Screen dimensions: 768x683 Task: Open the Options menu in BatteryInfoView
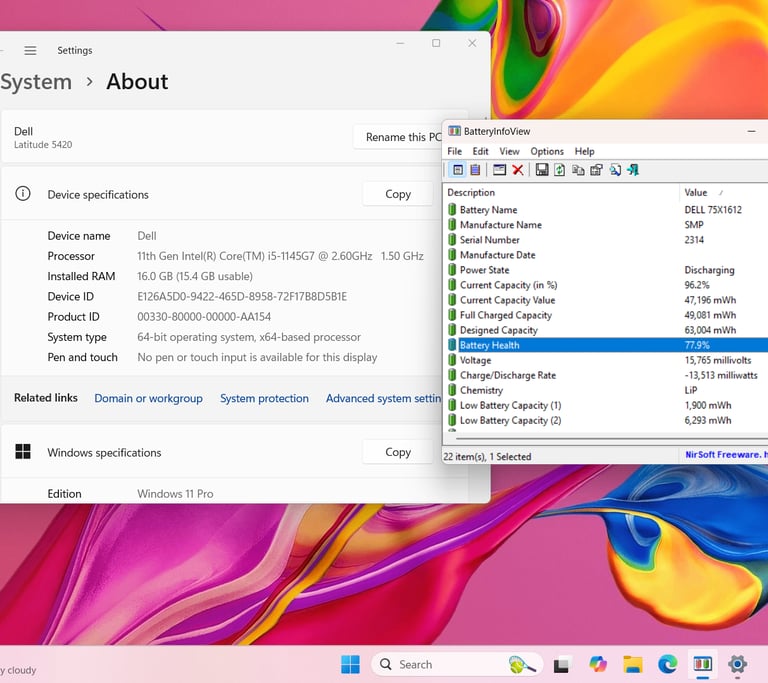[547, 151]
